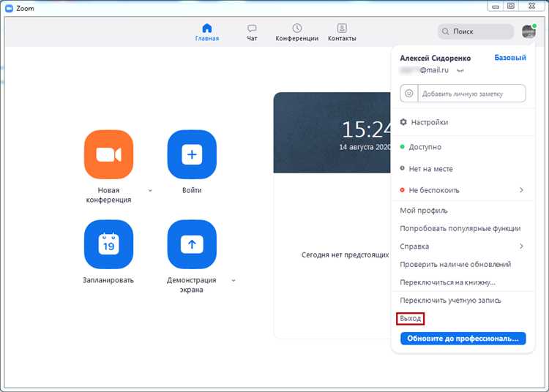Image resolution: width=549 pixels, height=392 pixels.
Task: Open the Запланировать calendar icon
Action: point(108,244)
